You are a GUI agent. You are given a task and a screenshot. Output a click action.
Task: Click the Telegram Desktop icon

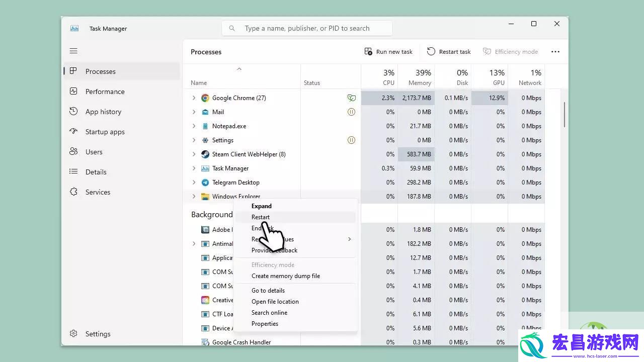[205, 183]
